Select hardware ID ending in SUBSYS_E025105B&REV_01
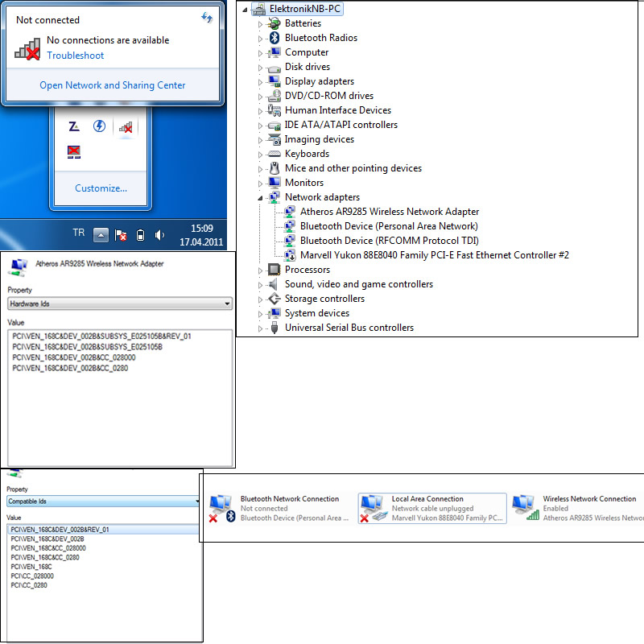Viewport: 644px width, 644px height. (x=101, y=336)
